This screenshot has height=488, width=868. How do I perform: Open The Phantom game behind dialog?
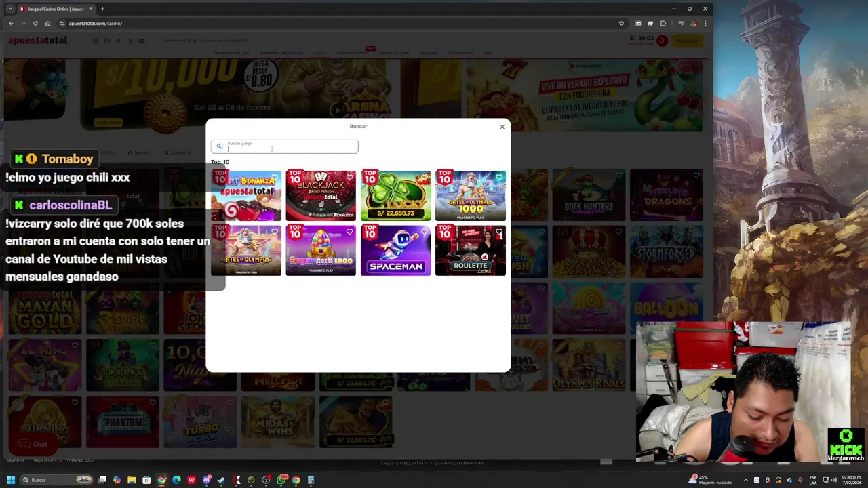[x=122, y=423]
